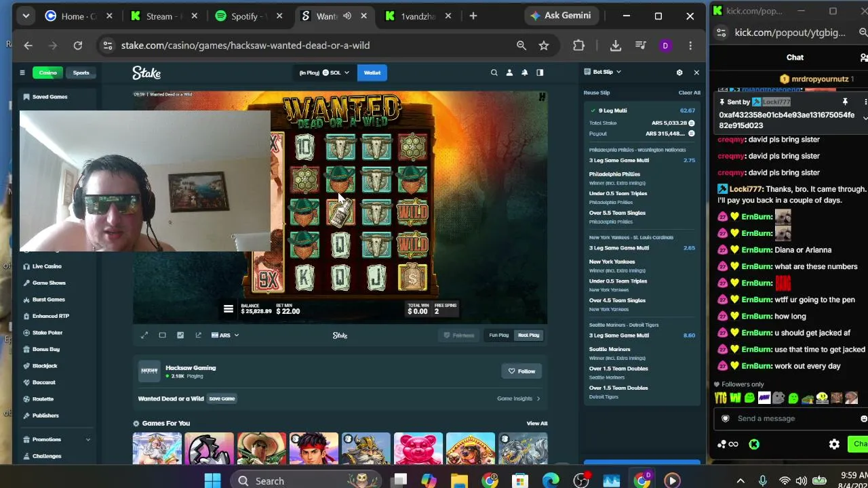Select Sports mode toggle
This screenshot has width=868, height=488.
click(81, 73)
